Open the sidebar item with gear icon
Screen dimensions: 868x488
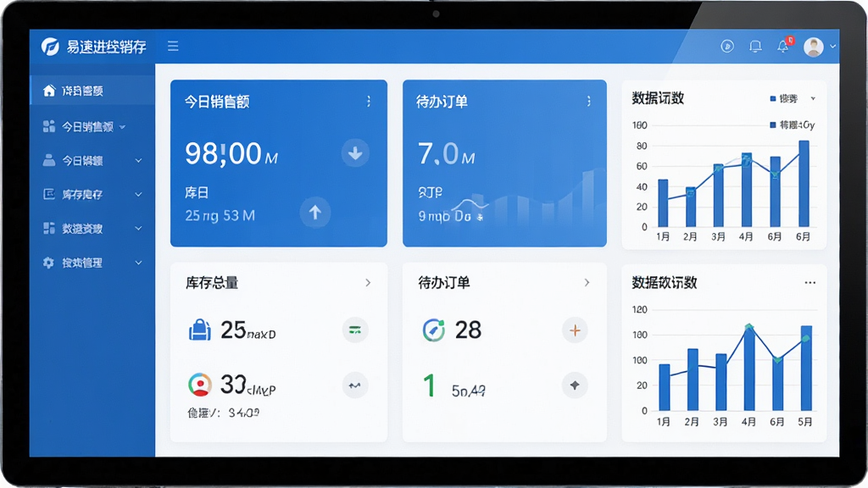[92, 263]
